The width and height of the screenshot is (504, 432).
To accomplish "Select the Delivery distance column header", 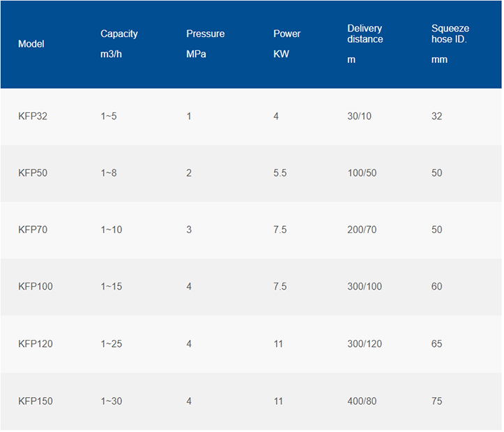I will coord(365,44).
